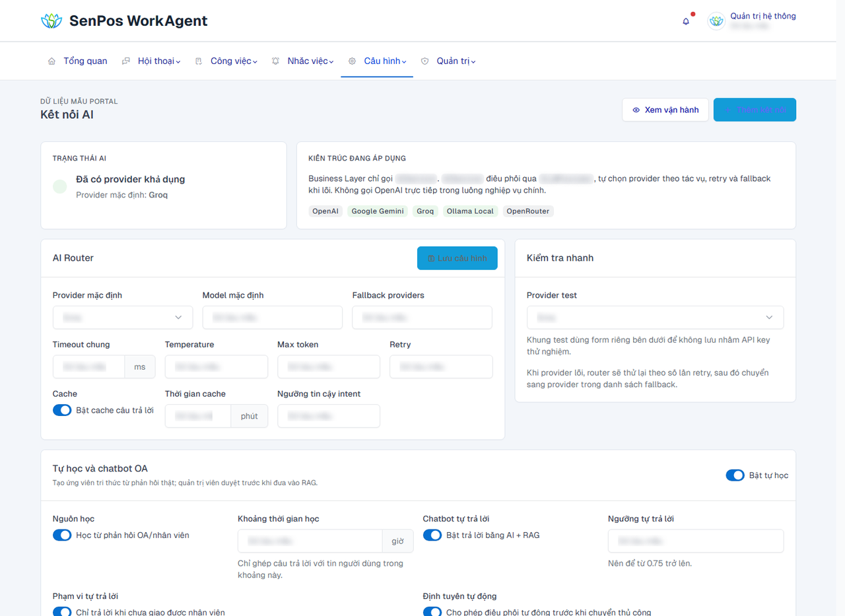845x616 pixels.
Task: Click the Temperature input field
Action: click(217, 366)
